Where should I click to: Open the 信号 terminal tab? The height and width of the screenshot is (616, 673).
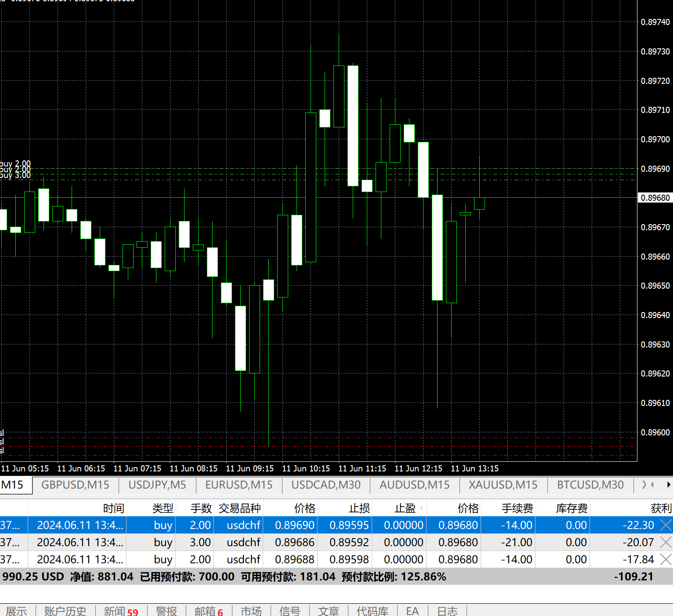point(290,611)
